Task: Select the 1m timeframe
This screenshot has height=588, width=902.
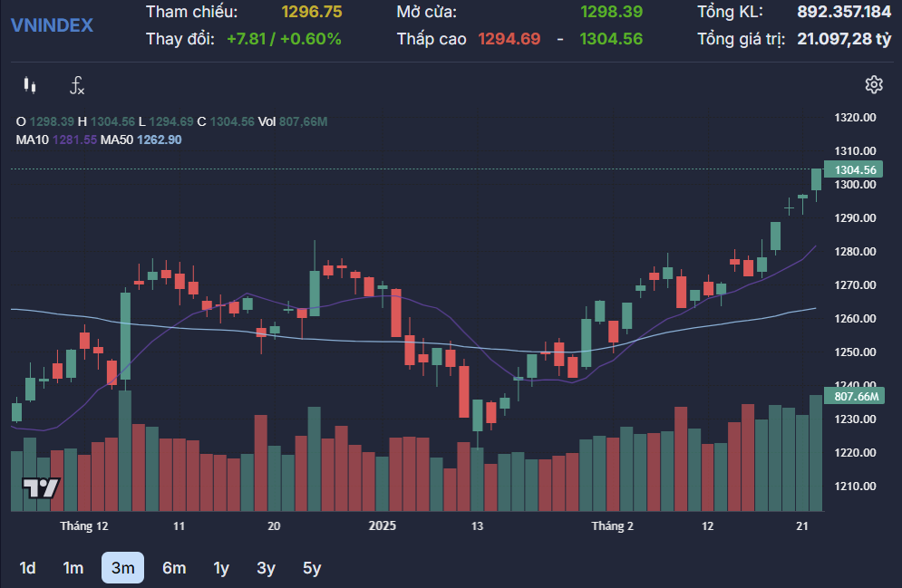Action: [73, 568]
